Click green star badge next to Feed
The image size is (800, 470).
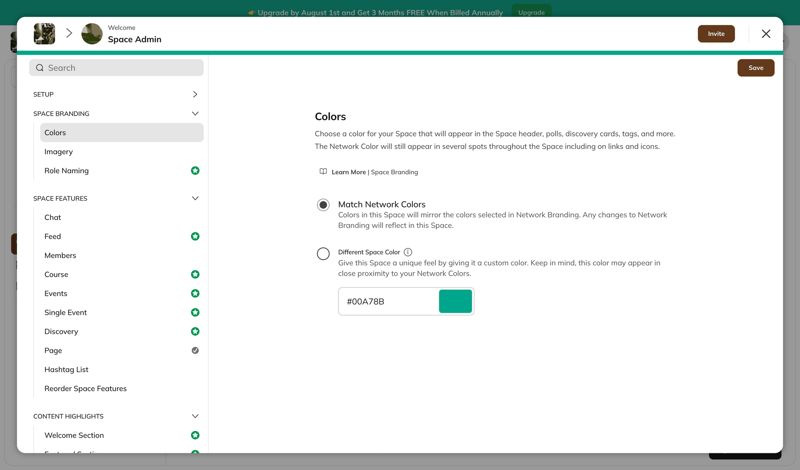(195, 236)
